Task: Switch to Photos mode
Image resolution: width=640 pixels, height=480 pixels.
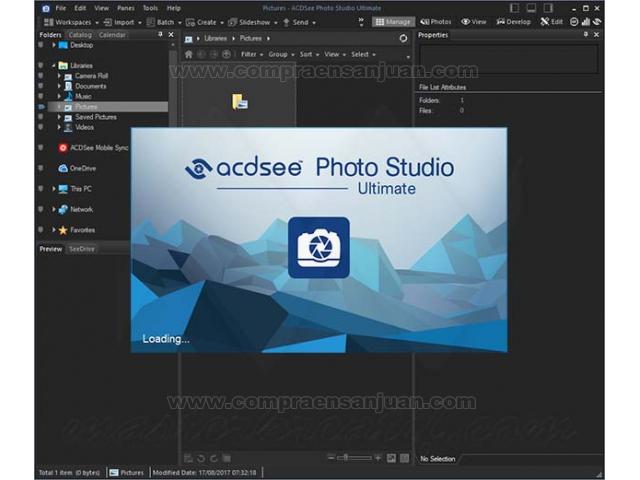Action: click(x=436, y=22)
